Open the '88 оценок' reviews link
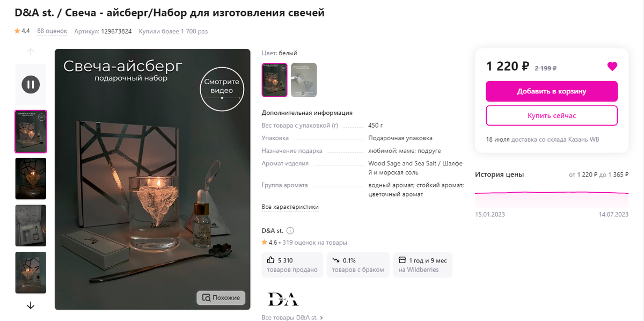The image size is (644, 321). (52, 31)
